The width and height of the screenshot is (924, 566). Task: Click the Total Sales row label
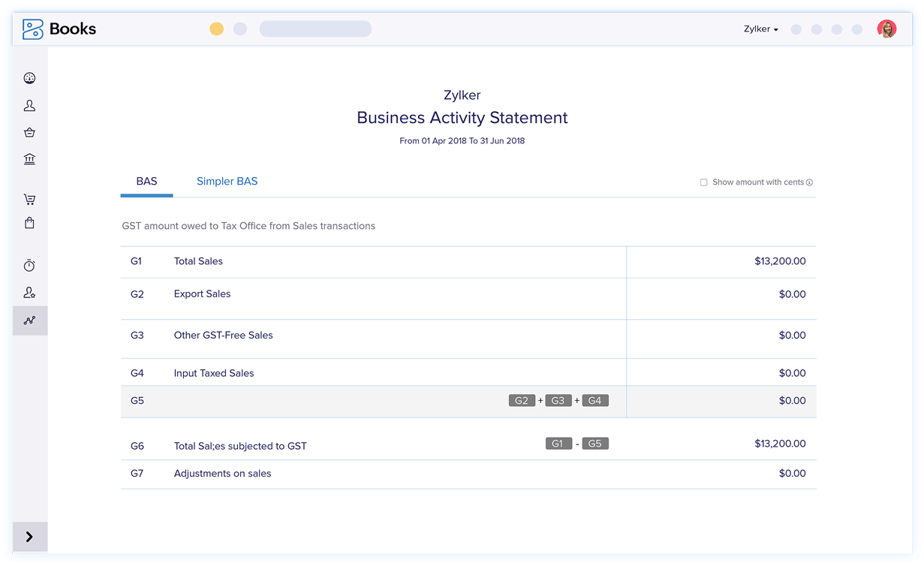click(198, 261)
